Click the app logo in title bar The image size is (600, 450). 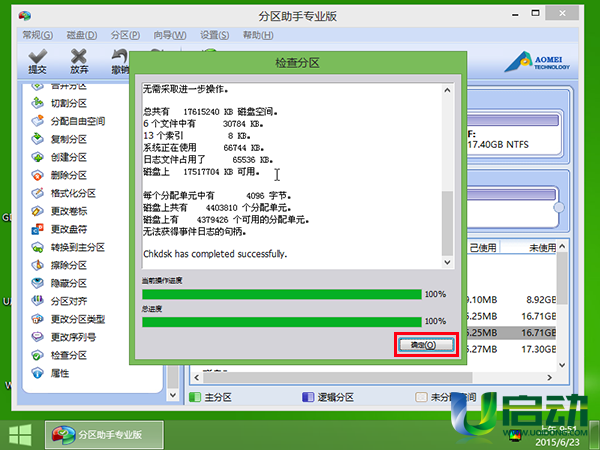pos(24,16)
